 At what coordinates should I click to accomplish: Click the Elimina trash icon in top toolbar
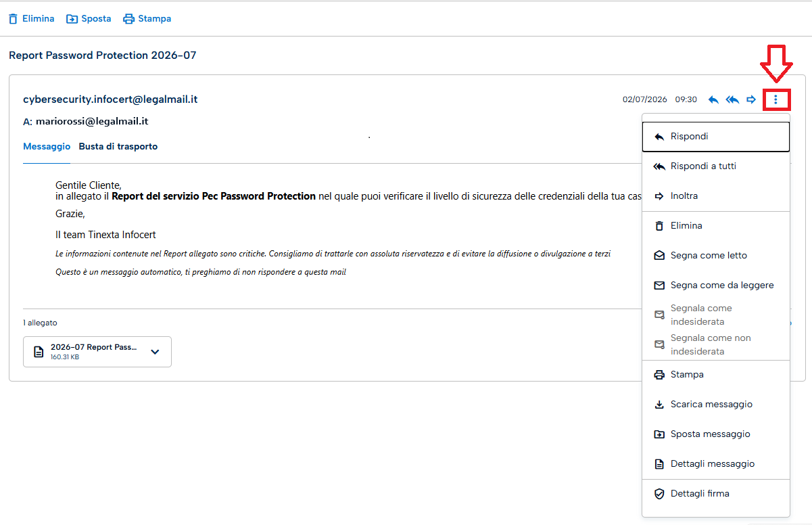pyautogui.click(x=13, y=19)
